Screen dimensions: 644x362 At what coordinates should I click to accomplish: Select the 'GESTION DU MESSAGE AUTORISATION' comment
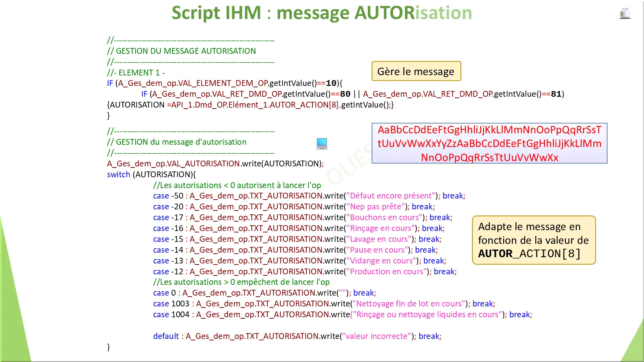click(181, 51)
